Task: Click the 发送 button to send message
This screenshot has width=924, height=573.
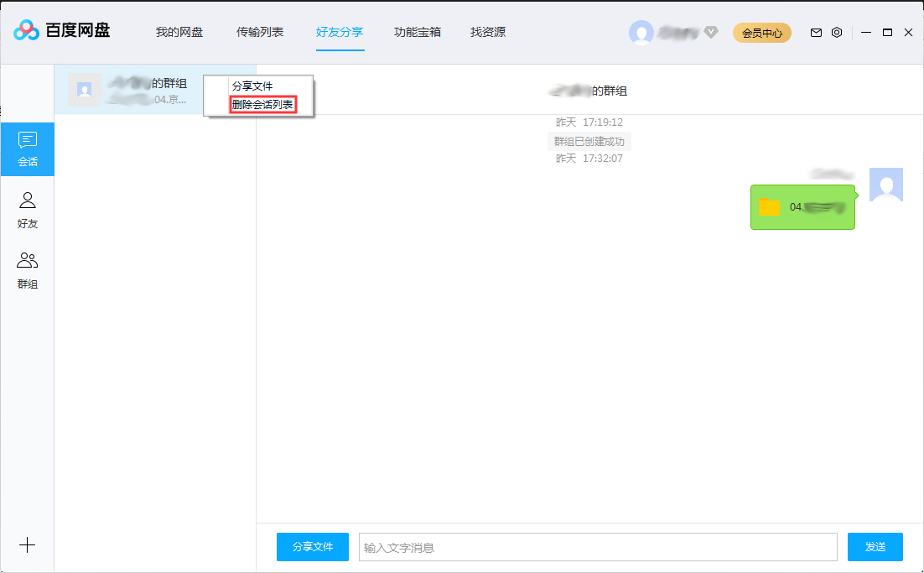Action: click(x=875, y=546)
